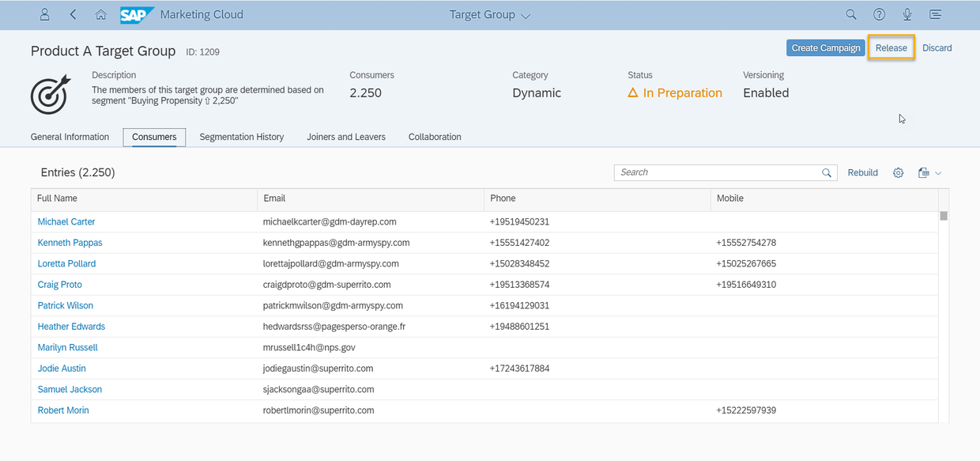Image resolution: width=980 pixels, height=461 pixels.
Task: Click the table's vertical scrollbar handle
Action: click(x=944, y=216)
